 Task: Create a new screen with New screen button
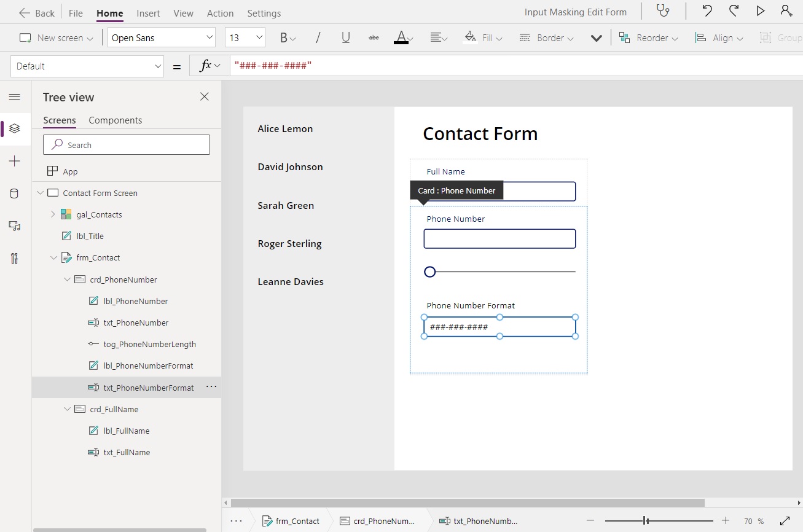pos(55,37)
